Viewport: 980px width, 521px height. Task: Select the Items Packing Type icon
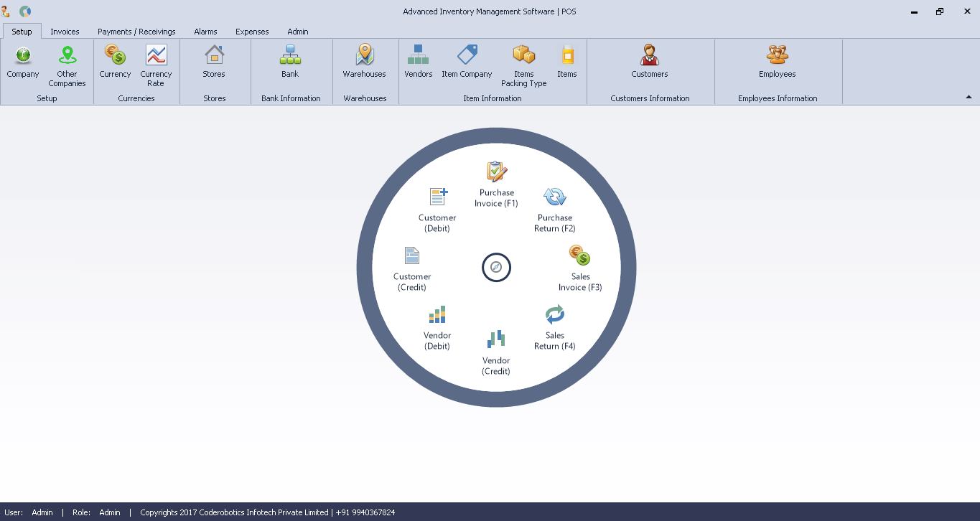(524, 56)
